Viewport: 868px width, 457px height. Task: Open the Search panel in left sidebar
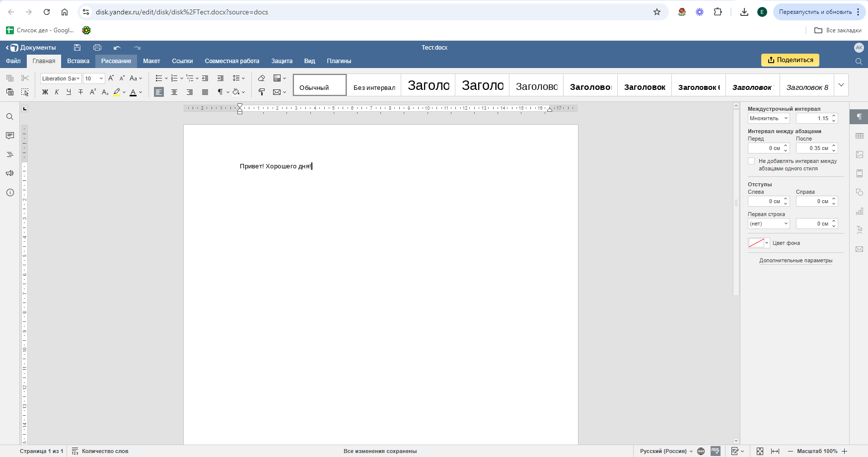(x=10, y=117)
